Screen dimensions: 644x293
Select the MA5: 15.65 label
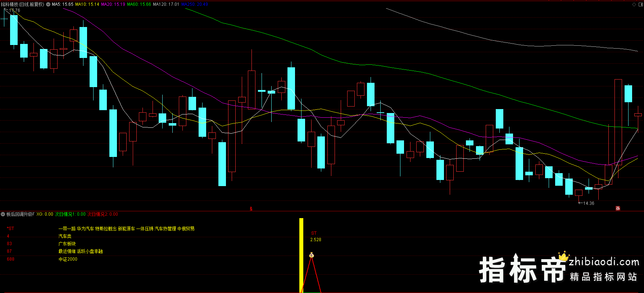(63, 4)
